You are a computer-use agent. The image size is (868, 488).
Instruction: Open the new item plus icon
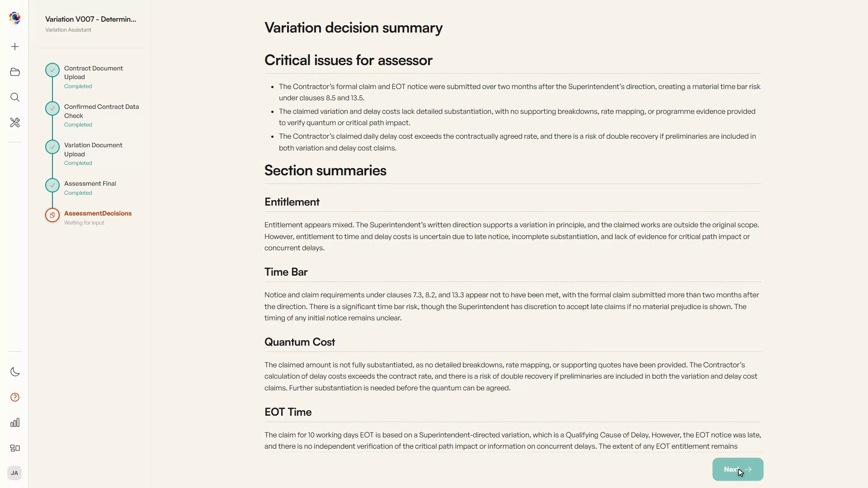[15, 47]
